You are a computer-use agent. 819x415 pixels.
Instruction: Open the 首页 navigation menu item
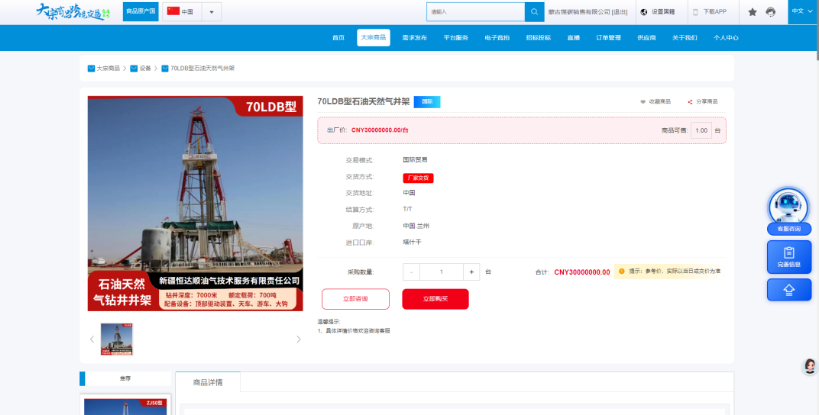(x=338, y=38)
